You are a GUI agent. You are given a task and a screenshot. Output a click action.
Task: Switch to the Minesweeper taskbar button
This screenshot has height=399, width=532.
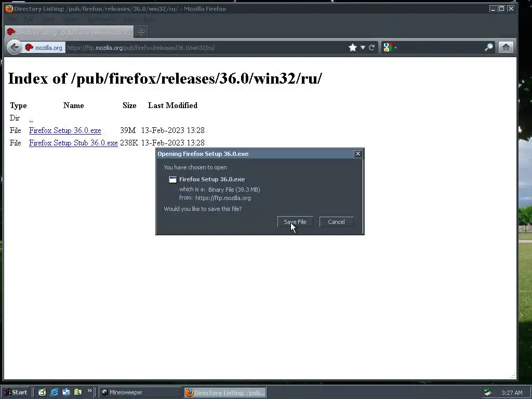click(140, 392)
